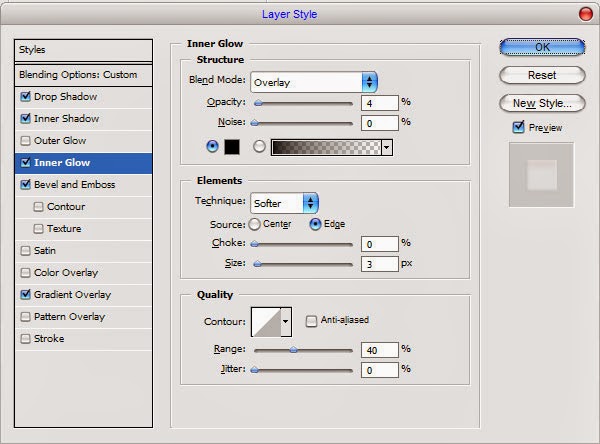Toggle the Inner Shadow checkbox
The height and width of the screenshot is (444, 600).
click(26, 118)
